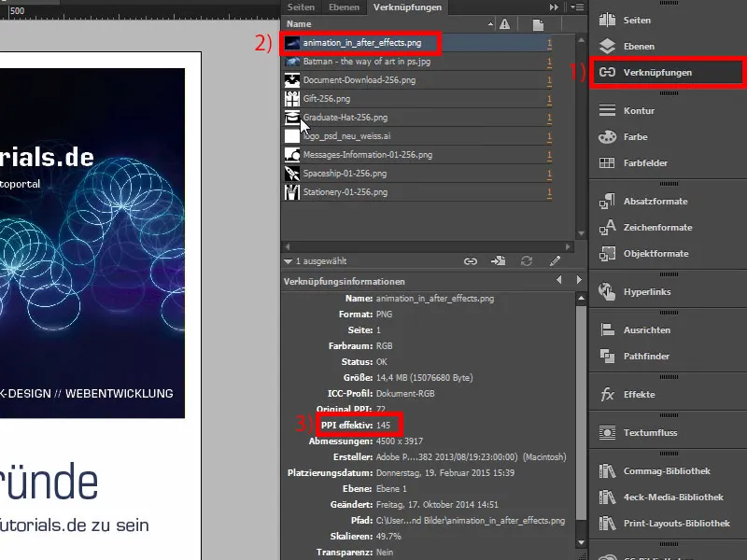The image size is (747, 560).
Task: Select logo_psd_neu_weiss.ai link
Action: coord(416,135)
